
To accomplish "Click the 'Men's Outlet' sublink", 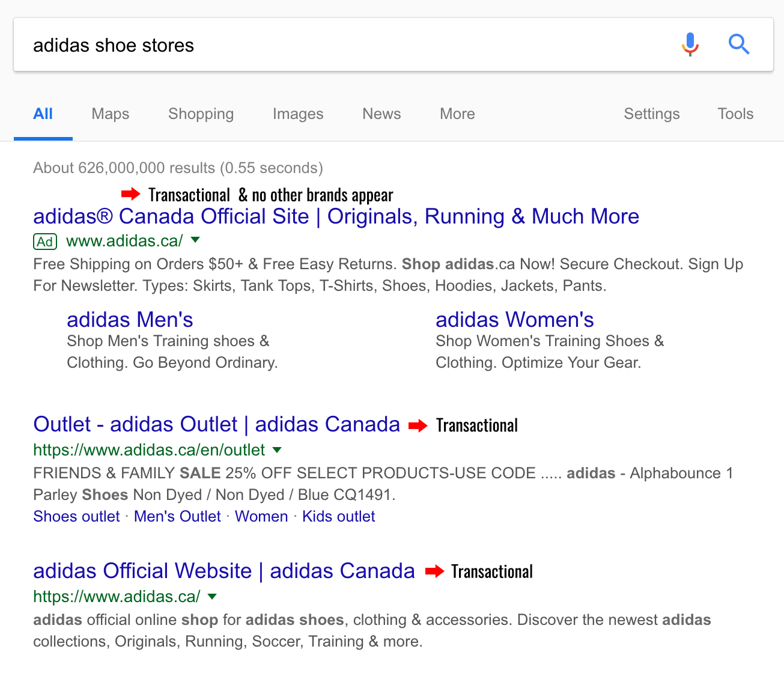I will click(x=177, y=516).
